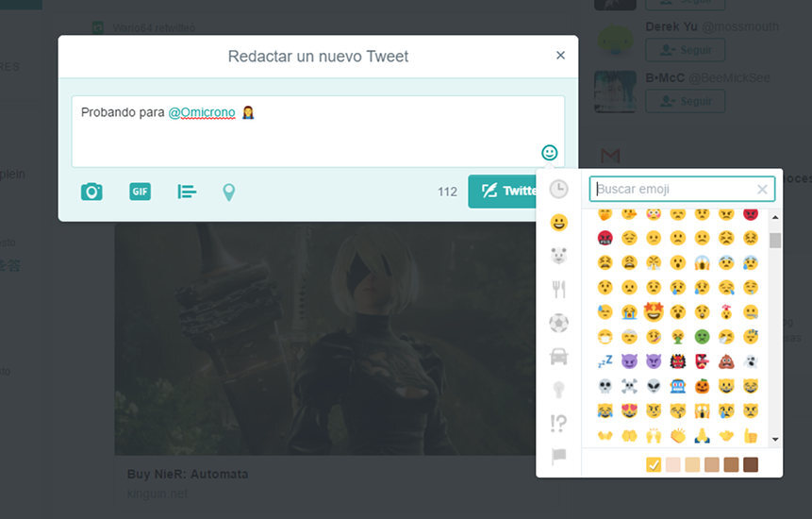Click inside the tweet text area
812x519 pixels.
(x=318, y=131)
